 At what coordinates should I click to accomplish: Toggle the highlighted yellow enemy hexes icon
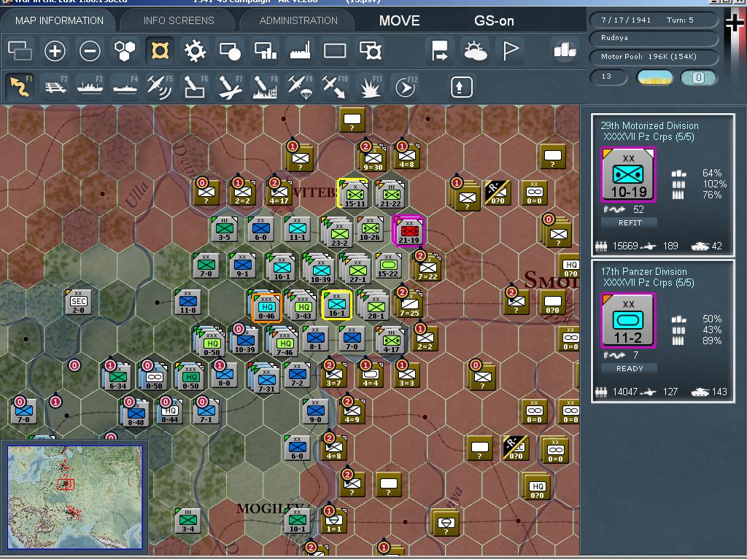point(160,51)
